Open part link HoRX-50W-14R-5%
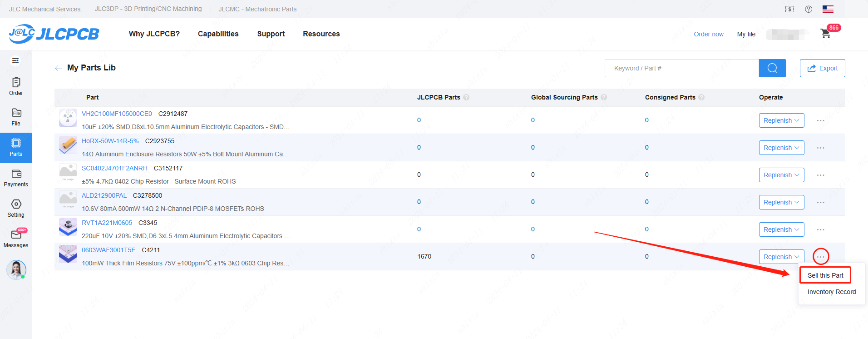 click(110, 141)
